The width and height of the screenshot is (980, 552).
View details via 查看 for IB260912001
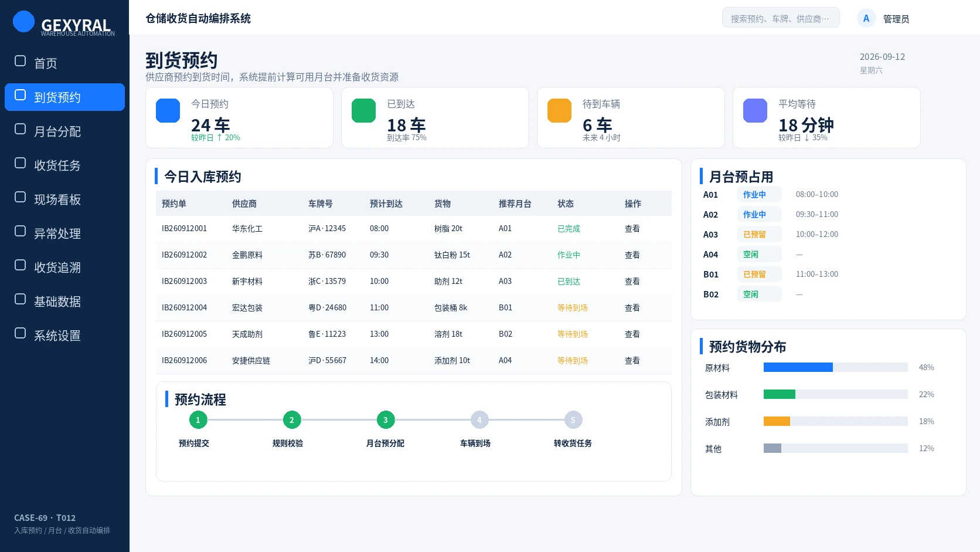632,229
